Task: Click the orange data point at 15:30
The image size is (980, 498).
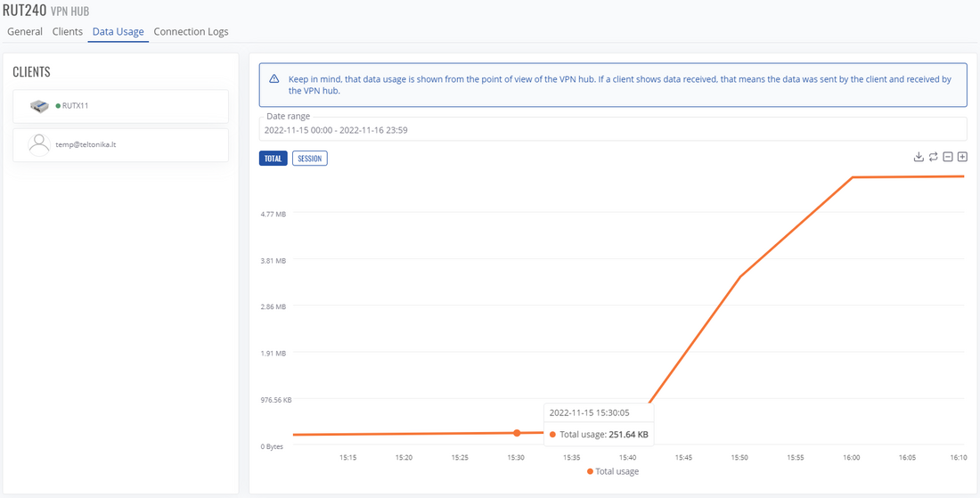Action: pyautogui.click(x=517, y=433)
